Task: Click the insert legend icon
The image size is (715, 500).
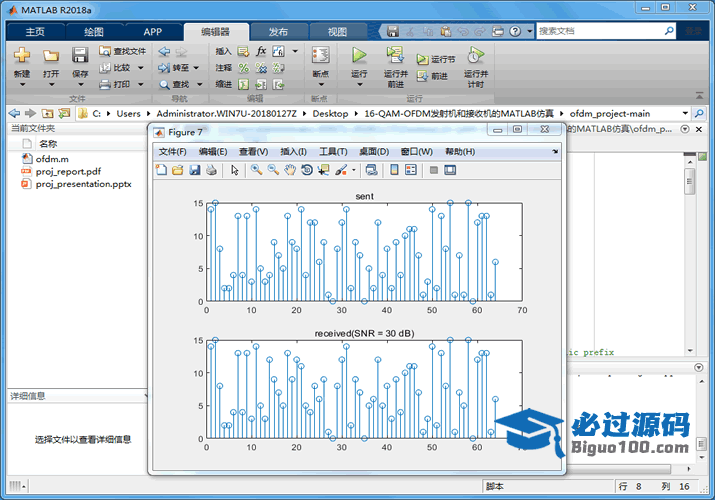Action: pos(411,170)
